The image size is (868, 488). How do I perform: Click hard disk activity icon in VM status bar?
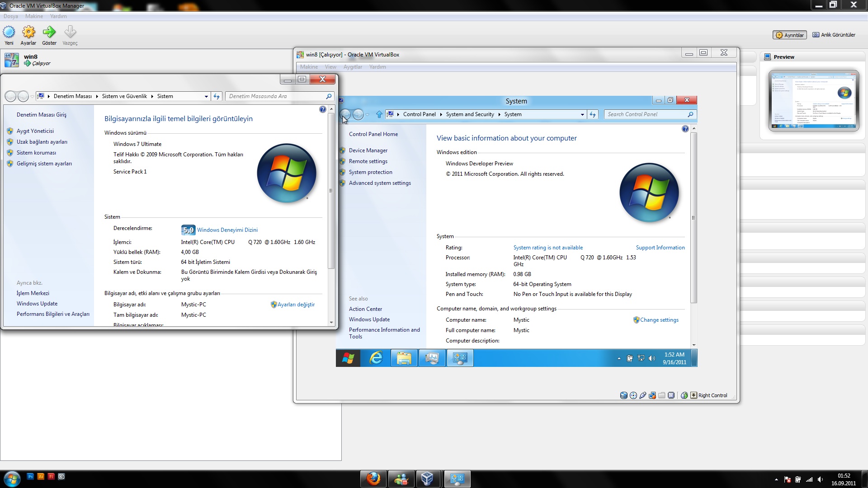(624, 395)
